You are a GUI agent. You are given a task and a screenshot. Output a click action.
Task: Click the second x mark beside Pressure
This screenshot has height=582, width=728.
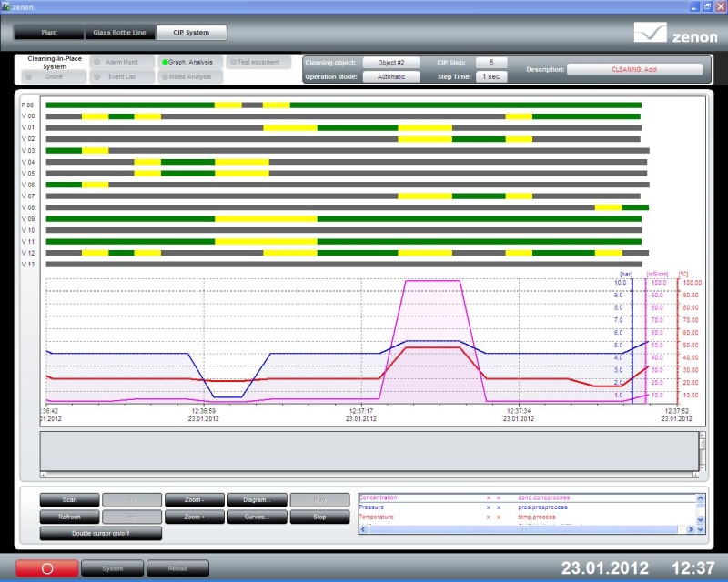(x=499, y=507)
